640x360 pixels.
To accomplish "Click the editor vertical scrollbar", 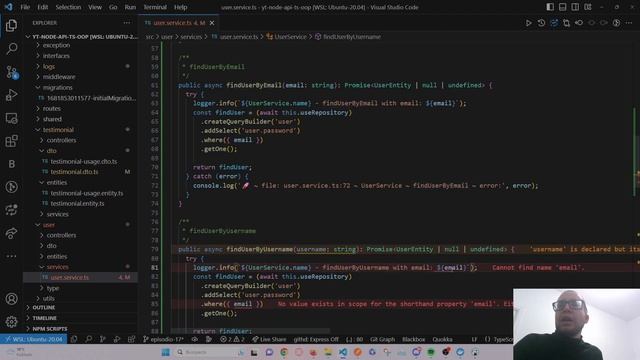I will tap(637, 188).
